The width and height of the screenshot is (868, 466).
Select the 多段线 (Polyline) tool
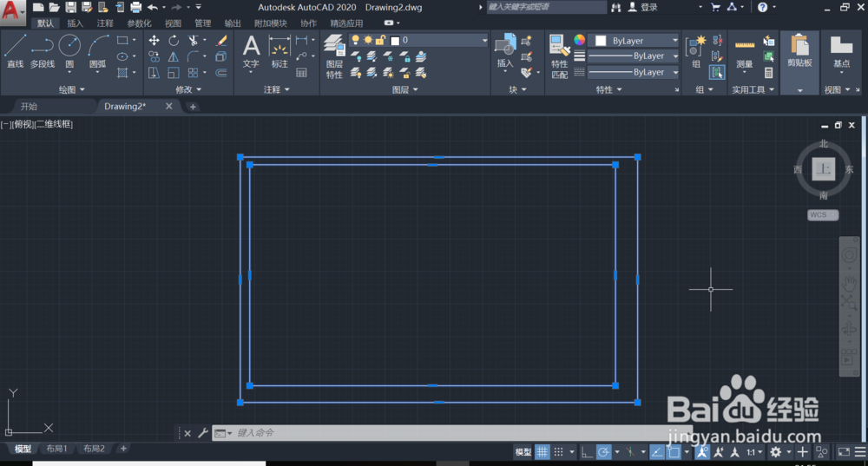pyautogui.click(x=43, y=51)
